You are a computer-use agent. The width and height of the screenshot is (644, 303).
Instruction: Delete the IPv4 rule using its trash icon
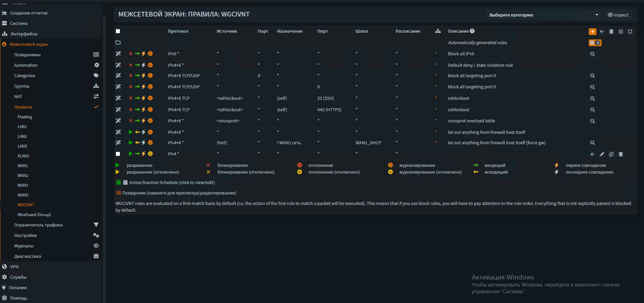pos(621,154)
